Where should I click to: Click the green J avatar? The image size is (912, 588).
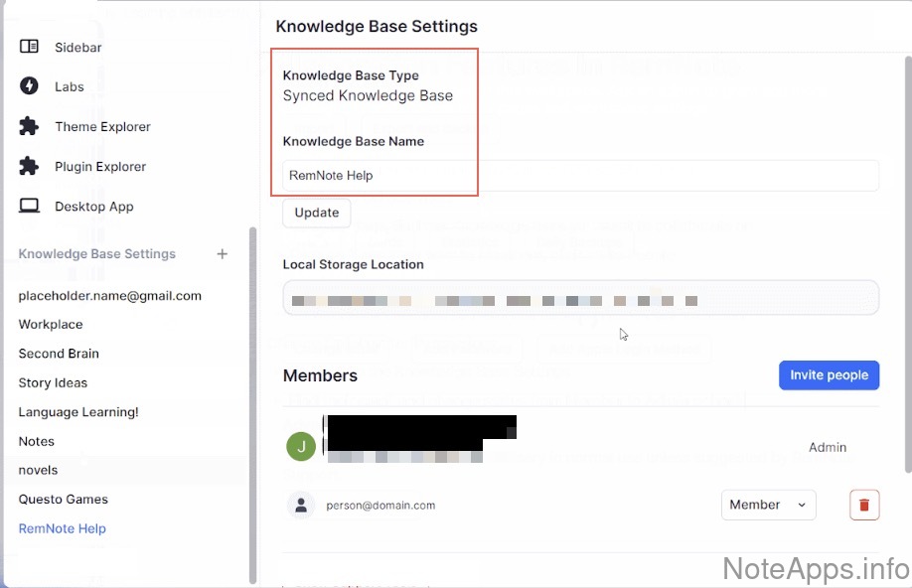click(301, 447)
